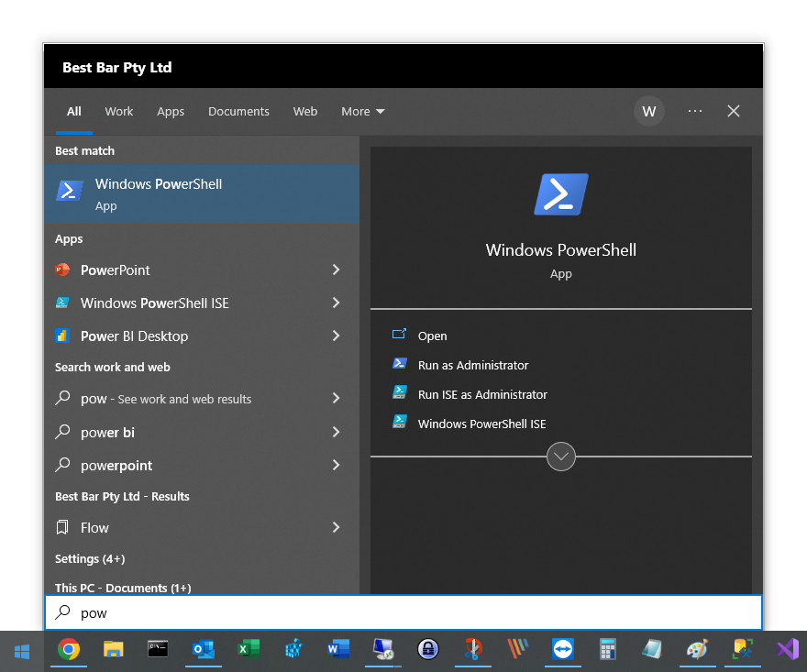The width and height of the screenshot is (807, 672).
Task: Open Google Chrome from the taskbar
Action: click(x=68, y=649)
